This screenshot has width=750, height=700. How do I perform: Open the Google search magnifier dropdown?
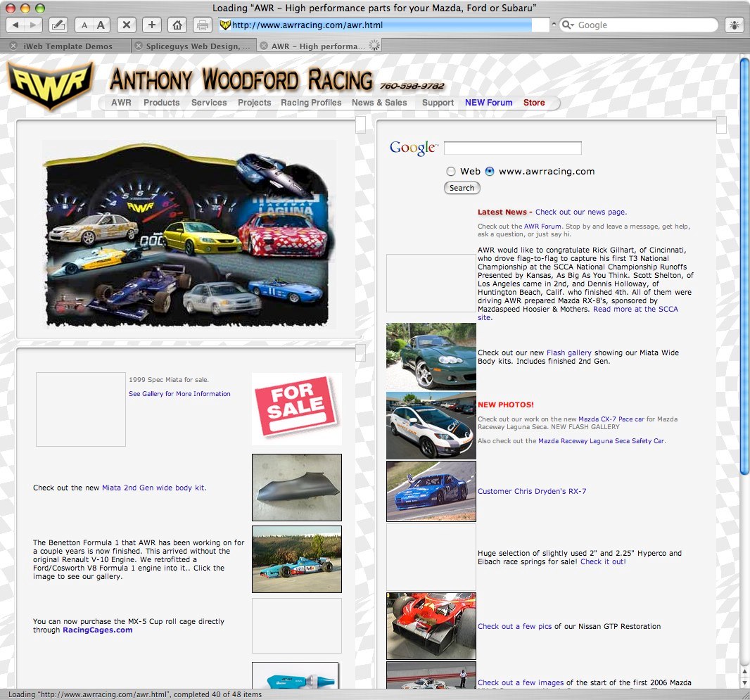click(x=568, y=25)
